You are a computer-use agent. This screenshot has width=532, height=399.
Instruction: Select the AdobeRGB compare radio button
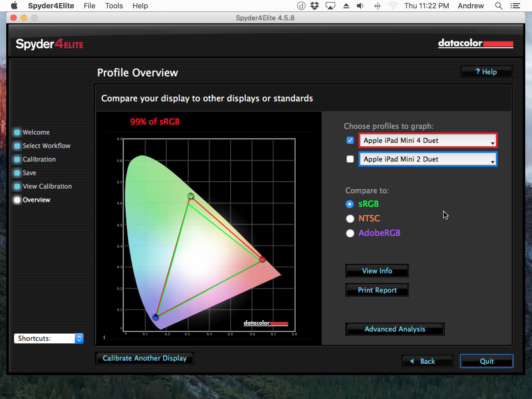(x=350, y=233)
